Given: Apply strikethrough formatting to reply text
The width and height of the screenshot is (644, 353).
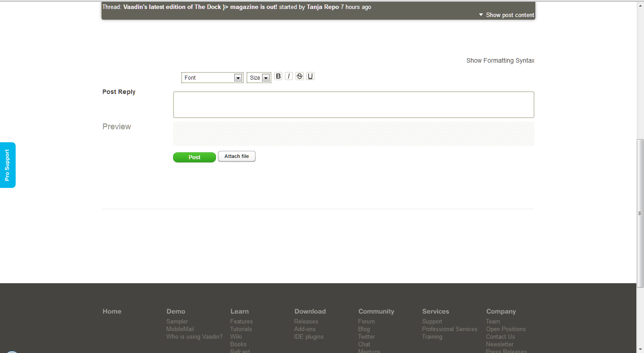Looking at the screenshot, I should point(300,76).
